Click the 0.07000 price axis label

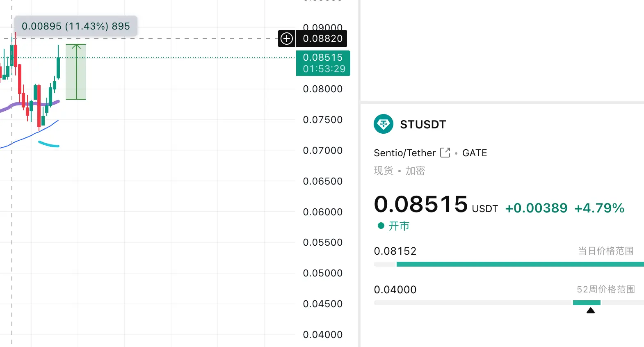[x=323, y=151]
